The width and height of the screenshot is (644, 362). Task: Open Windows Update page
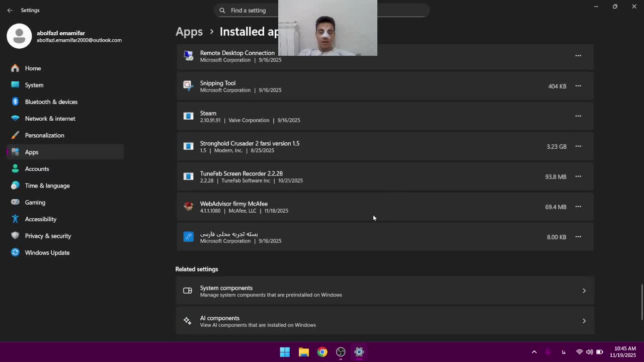click(65, 252)
